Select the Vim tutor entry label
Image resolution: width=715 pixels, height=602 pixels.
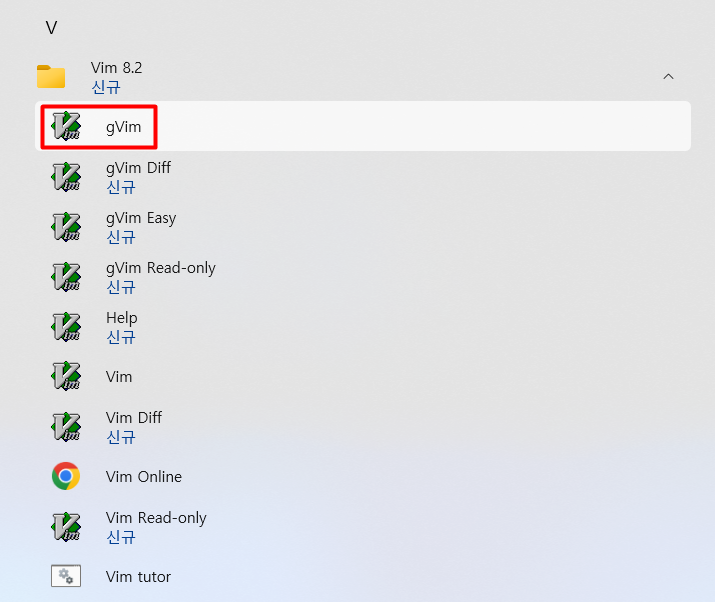138,577
